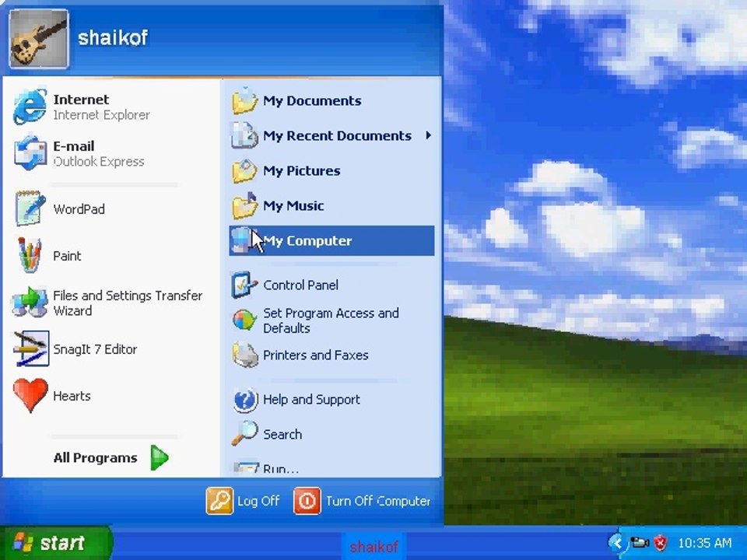Click the My Pictures folder icon

(x=245, y=170)
